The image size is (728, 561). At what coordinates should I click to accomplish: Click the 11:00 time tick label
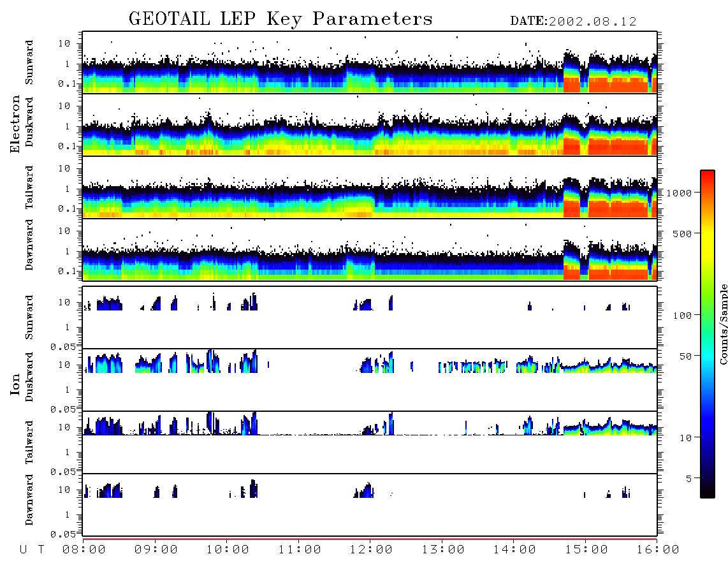coord(300,550)
